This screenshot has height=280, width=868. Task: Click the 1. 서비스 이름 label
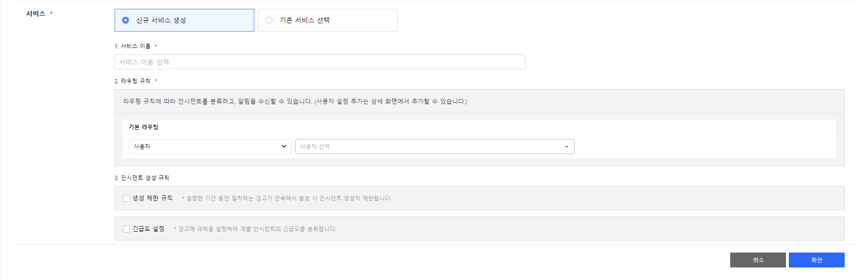tap(133, 46)
